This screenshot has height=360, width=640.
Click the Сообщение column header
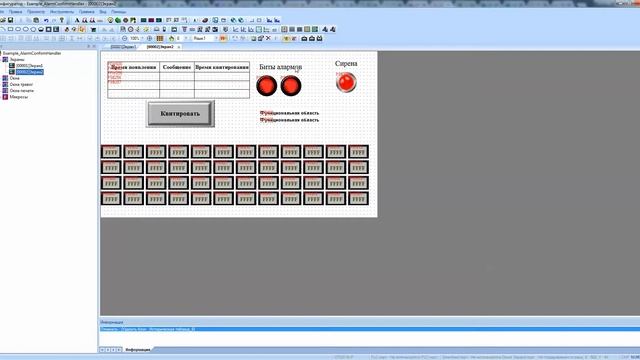(x=177, y=67)
